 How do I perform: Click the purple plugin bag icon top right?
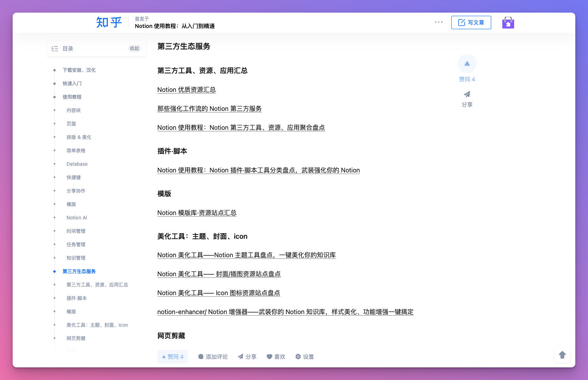click(x=508, y=22)
